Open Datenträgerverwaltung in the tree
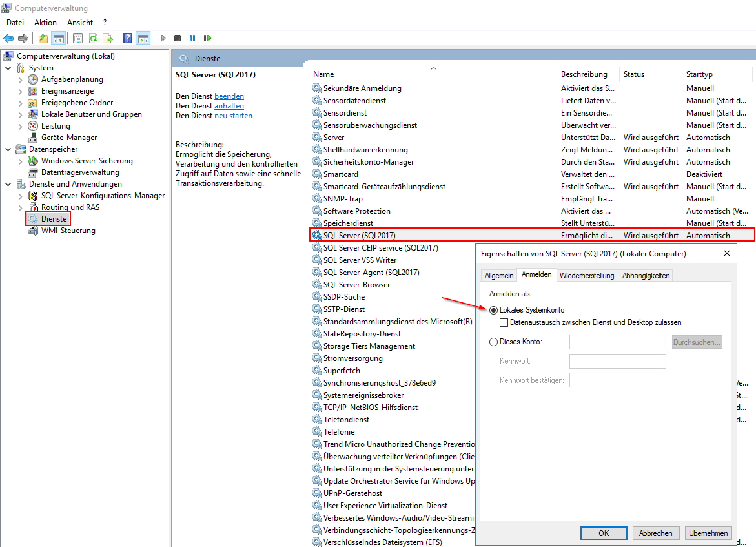The width and height of the screenshot is (756, 547). coord(80,172)
